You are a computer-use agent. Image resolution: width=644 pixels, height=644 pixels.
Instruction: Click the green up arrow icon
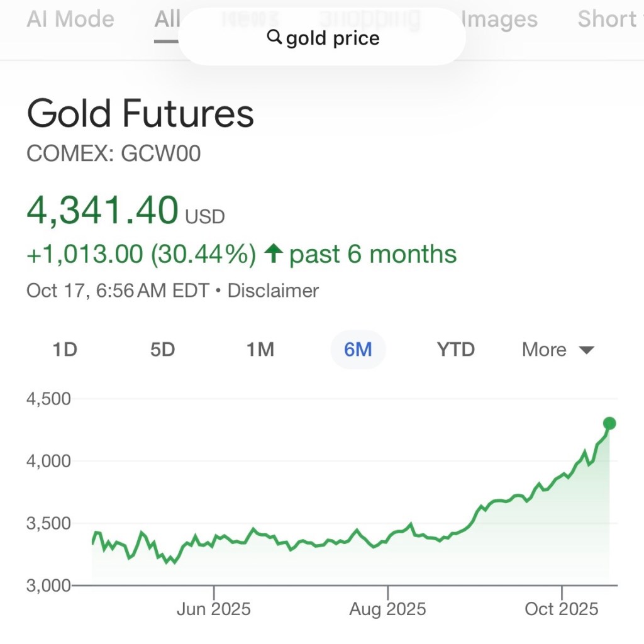pos(273,254)
